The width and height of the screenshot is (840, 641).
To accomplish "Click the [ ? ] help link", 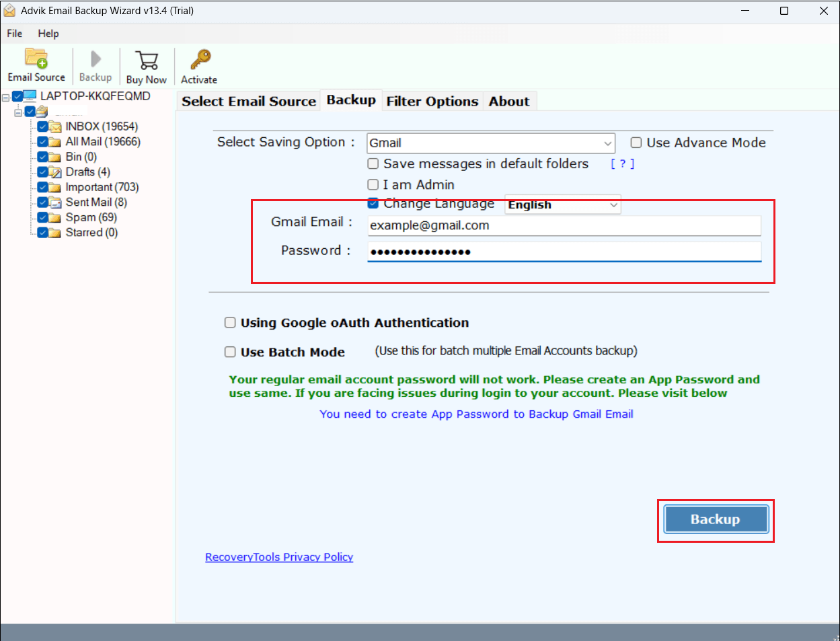I will pos(622,163).
